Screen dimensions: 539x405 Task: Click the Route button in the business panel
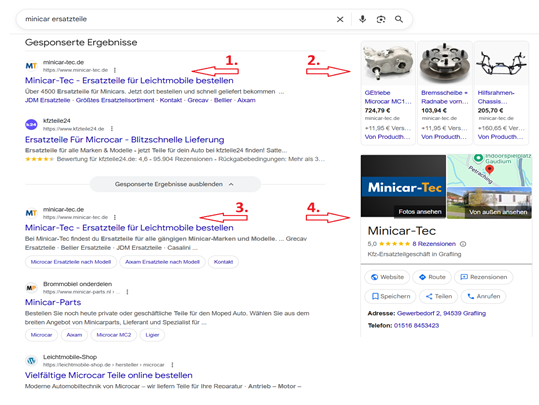click(432, 277)
